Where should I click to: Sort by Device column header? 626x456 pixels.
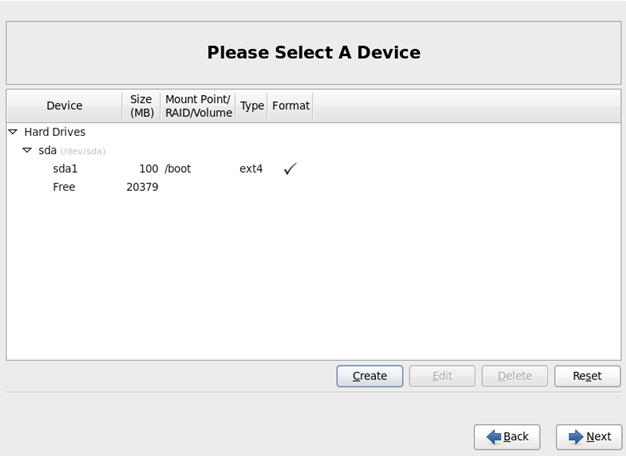(64, 106)
